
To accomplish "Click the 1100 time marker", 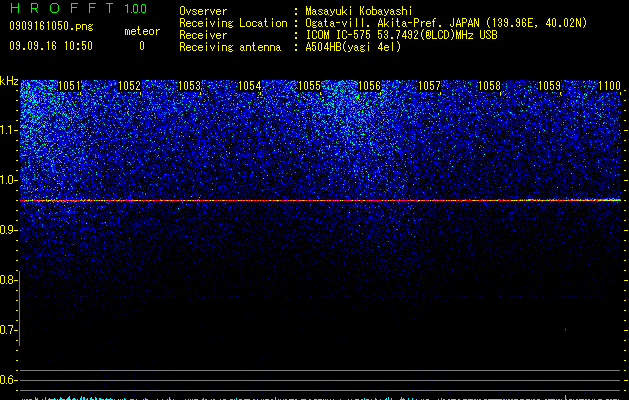I will [x=609, y=86].
